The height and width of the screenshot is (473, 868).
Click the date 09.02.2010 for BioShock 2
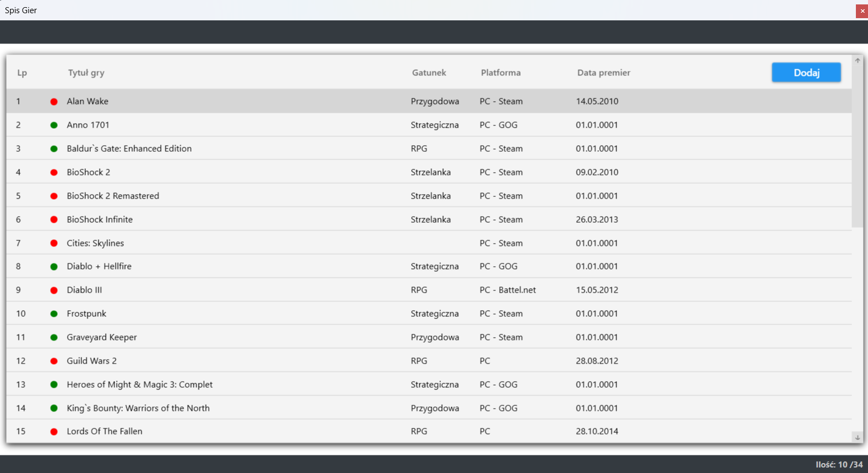(597, 172)
